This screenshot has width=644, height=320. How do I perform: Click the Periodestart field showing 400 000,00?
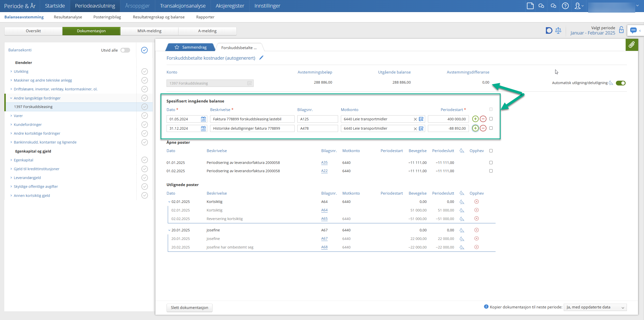[x=448, y=119]
